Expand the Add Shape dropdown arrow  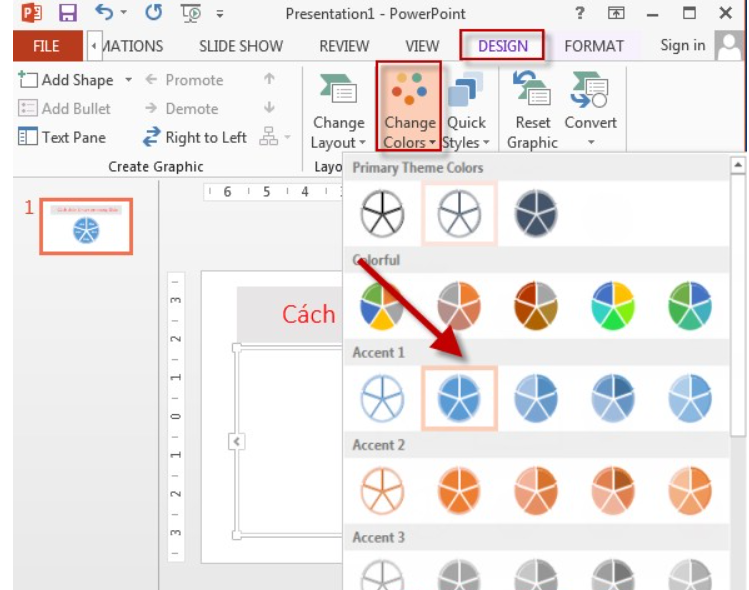coord(128,79)
